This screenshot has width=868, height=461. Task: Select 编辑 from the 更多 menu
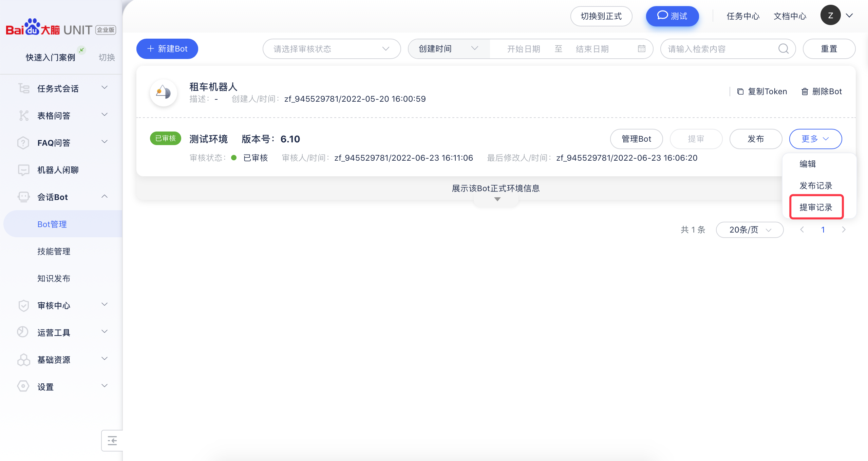click(808, 164)
